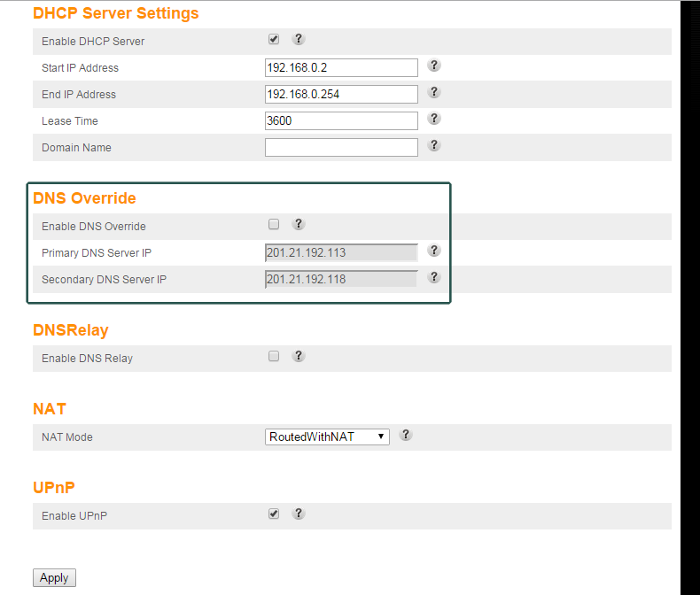Disable the Enable DHCP Server checkbox
Screen dimensions: 700x595
pyautogui.click(x=274, y=40)
